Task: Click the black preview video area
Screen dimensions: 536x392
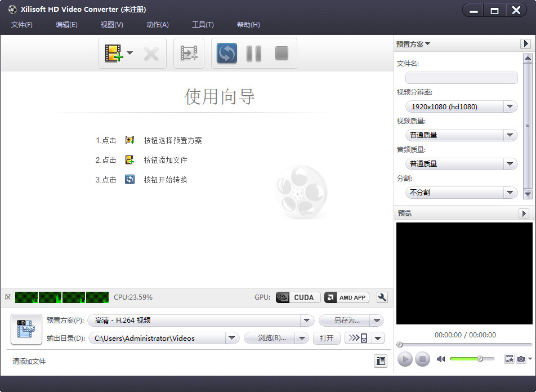Action: coord(464,273)
